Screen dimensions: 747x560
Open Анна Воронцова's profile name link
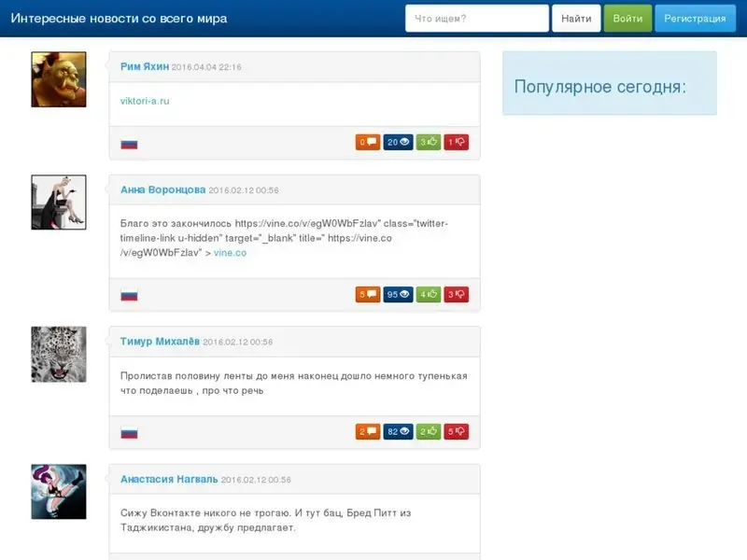(x=162, y=189)
